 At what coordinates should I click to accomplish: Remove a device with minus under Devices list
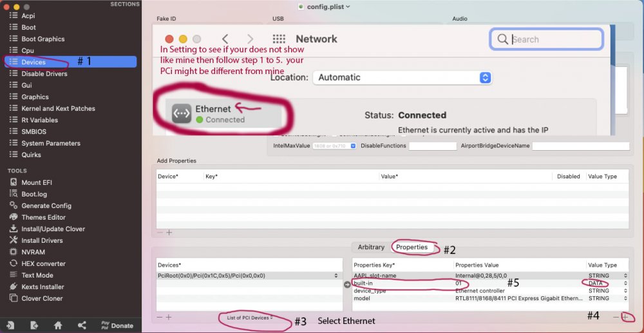(159, 317)
